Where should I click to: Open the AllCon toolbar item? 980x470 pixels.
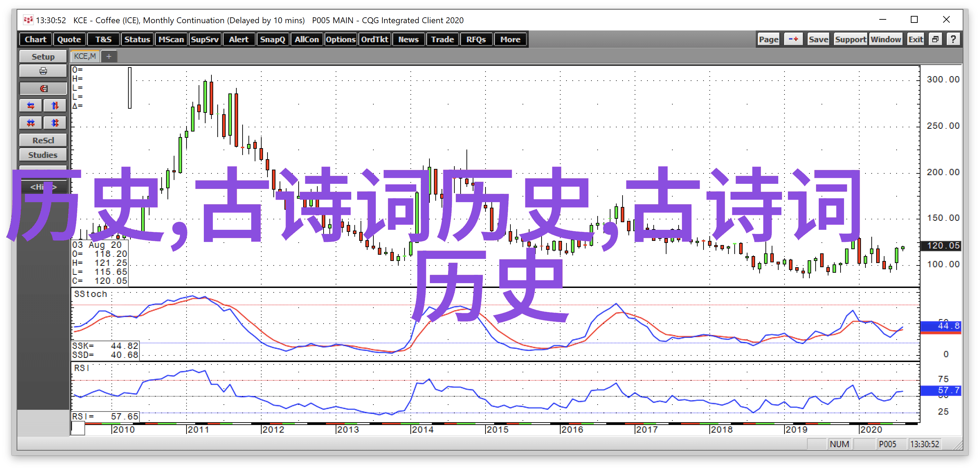click(x=307, y=39)
